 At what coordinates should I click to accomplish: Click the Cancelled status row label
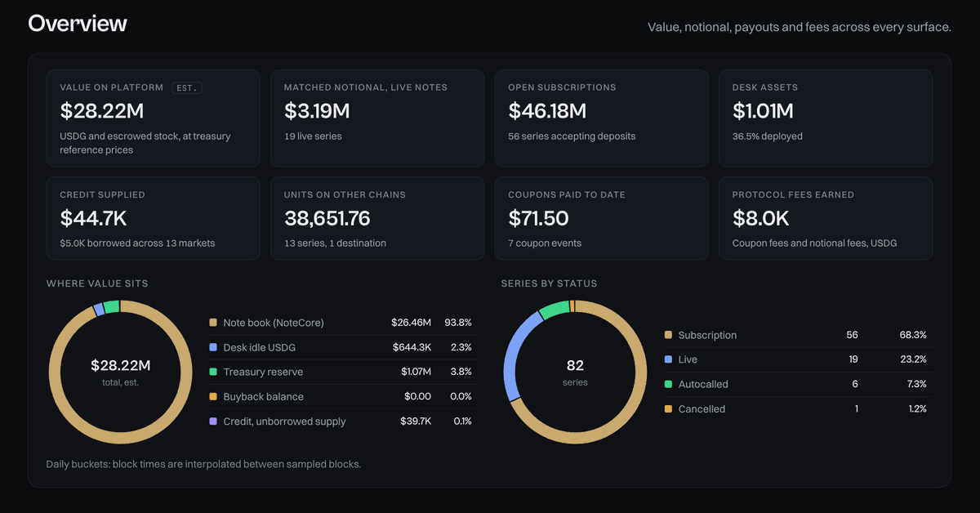coord(702,408)
